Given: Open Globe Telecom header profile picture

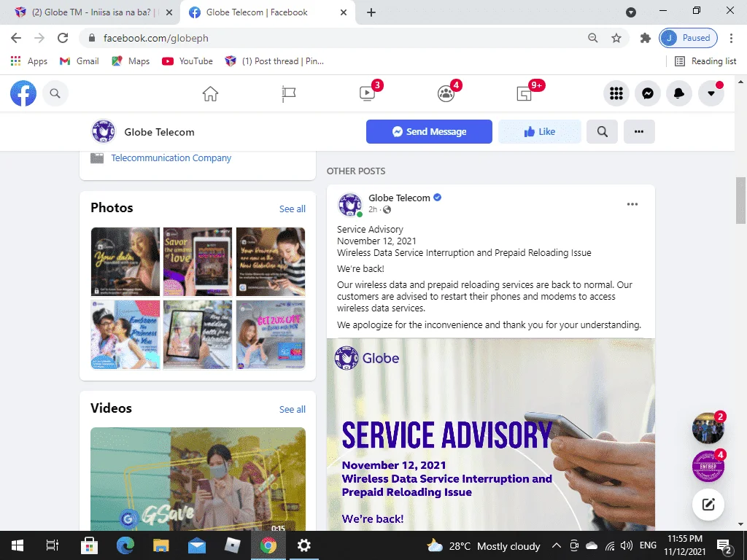Looking at the screenshot, I should 104,131.
